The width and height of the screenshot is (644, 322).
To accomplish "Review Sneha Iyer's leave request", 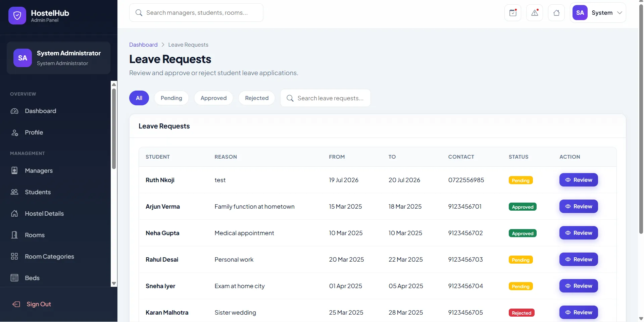I will [579, 286].
